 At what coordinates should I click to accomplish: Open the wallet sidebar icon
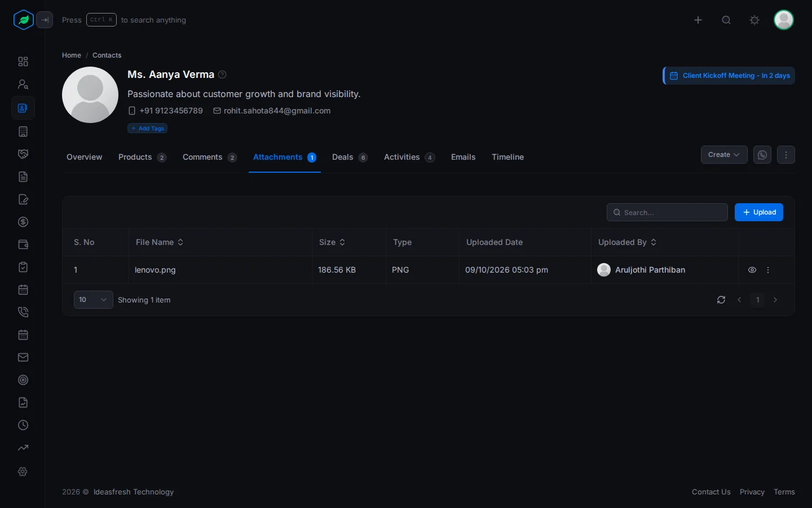pyautogui.click(x=23, y=244)
